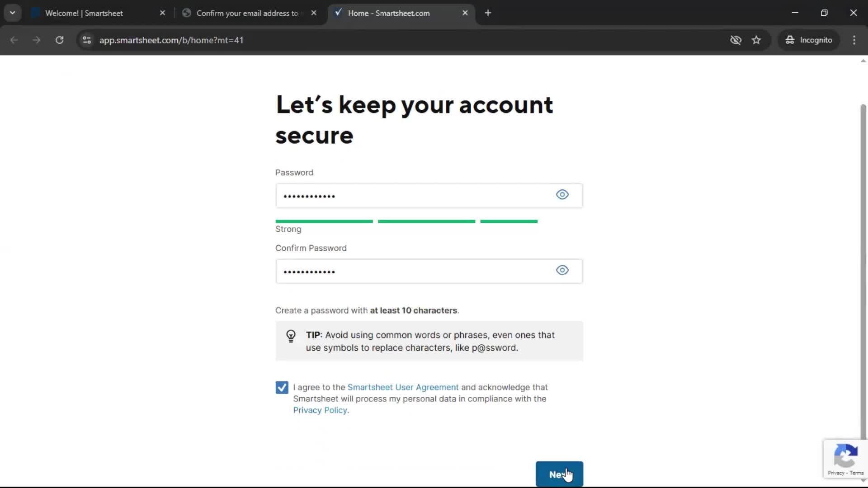Open the Privacy Policy link
The height and width of the screenshot is (488, 868).
[x=320, y=410]
